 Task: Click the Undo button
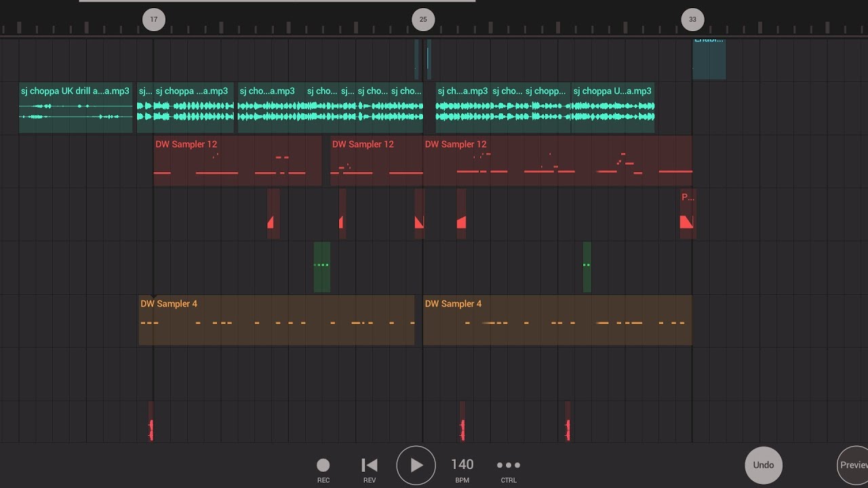[x=764, y=465]
